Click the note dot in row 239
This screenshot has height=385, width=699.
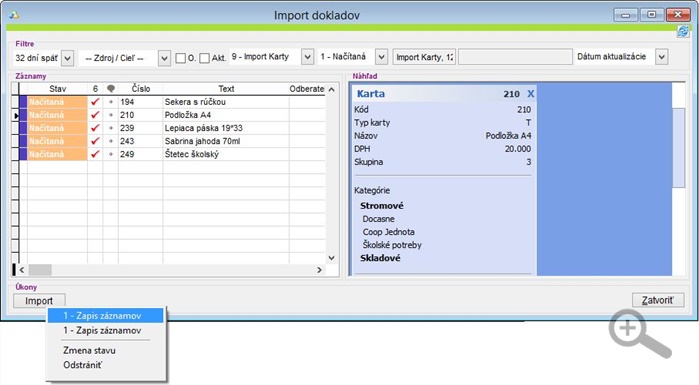click(x=111, y=128)
